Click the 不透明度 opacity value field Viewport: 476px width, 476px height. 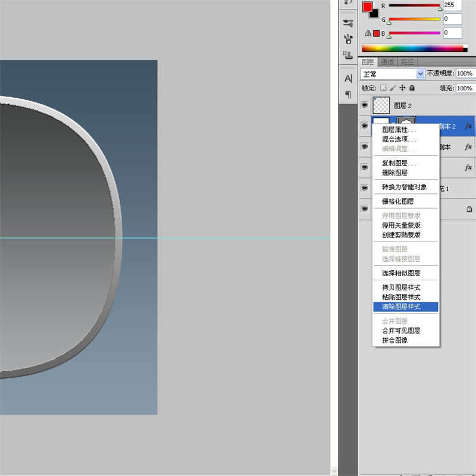pos(465,74)
